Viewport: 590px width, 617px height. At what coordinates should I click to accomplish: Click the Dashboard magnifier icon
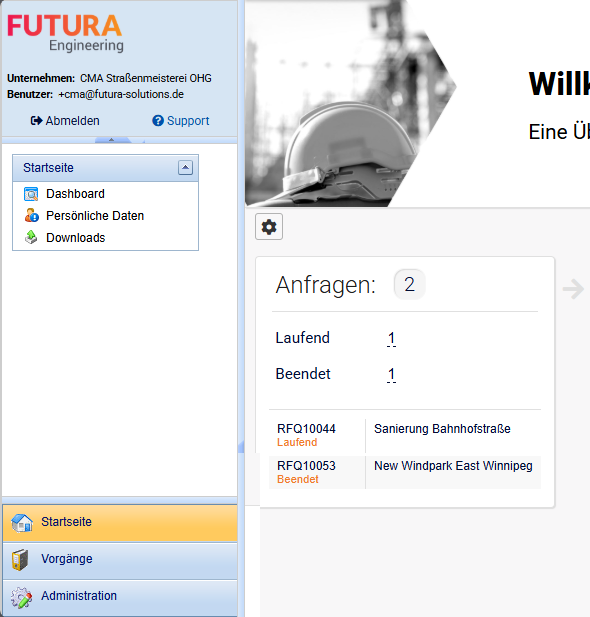pyautogui.click(x=31, y=194)
